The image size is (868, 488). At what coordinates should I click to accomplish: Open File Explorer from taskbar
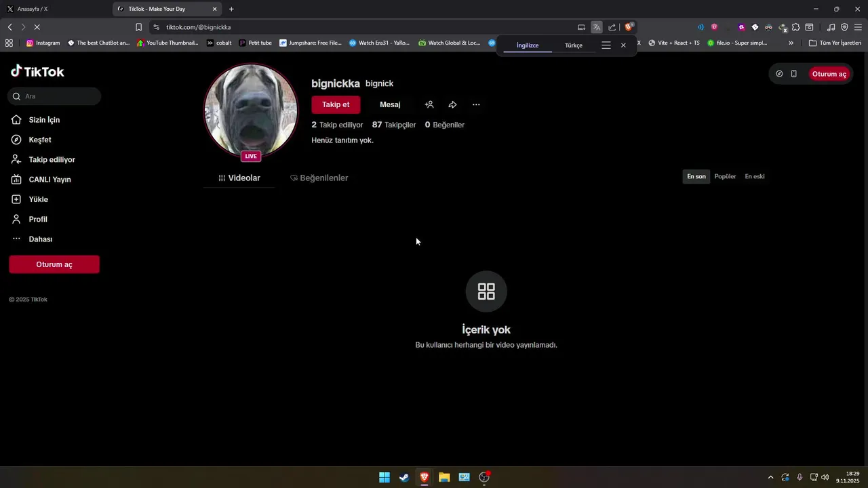(444, 477)
